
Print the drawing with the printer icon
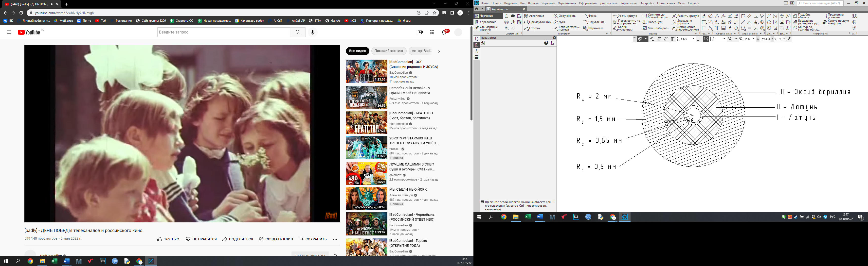click(507, 22)
